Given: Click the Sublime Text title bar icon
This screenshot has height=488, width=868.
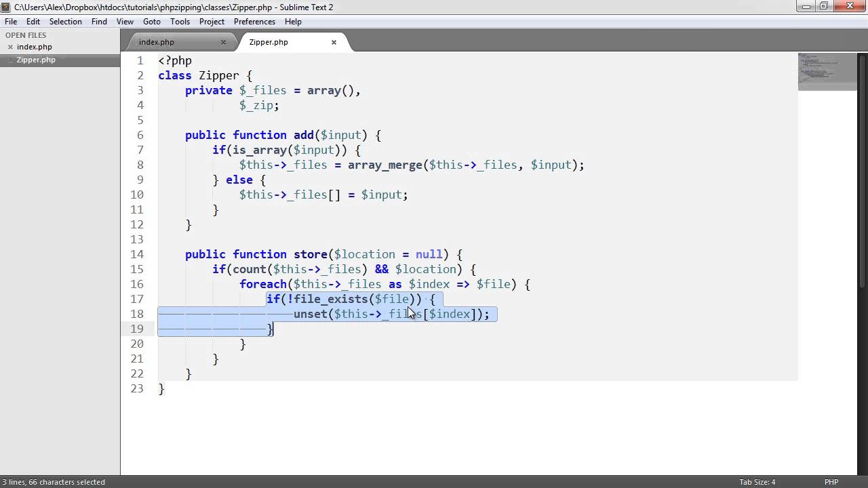Looking at the screenshot, I should click(x=6, y=7).
